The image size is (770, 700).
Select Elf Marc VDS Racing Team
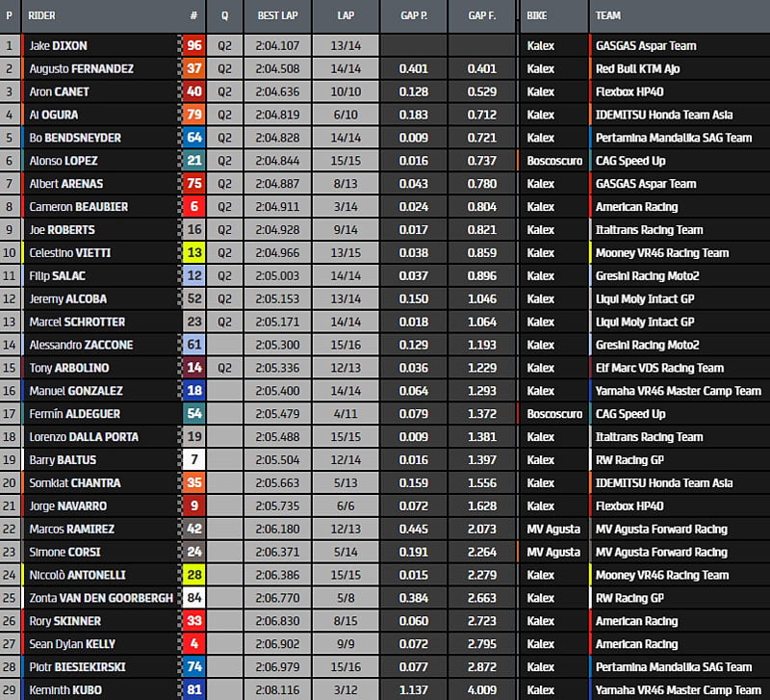[659, 368]
